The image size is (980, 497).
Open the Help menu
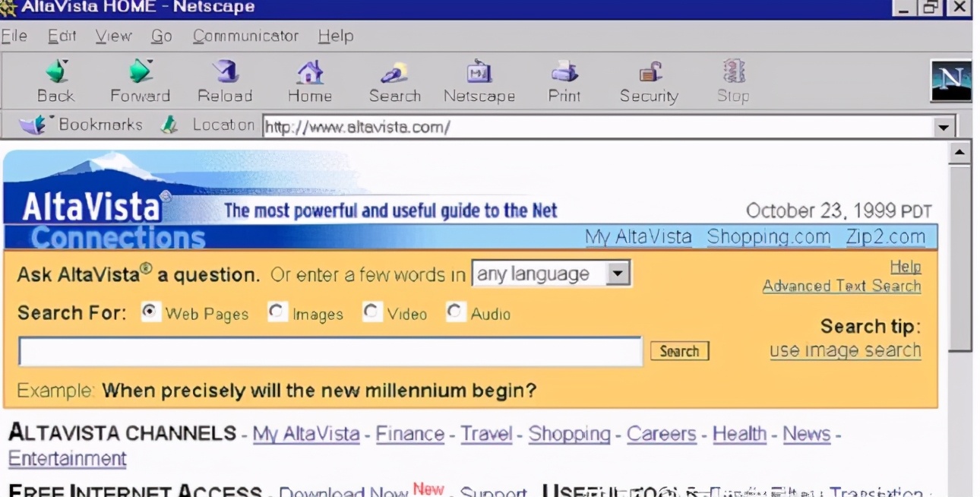(x=336, y=36)
